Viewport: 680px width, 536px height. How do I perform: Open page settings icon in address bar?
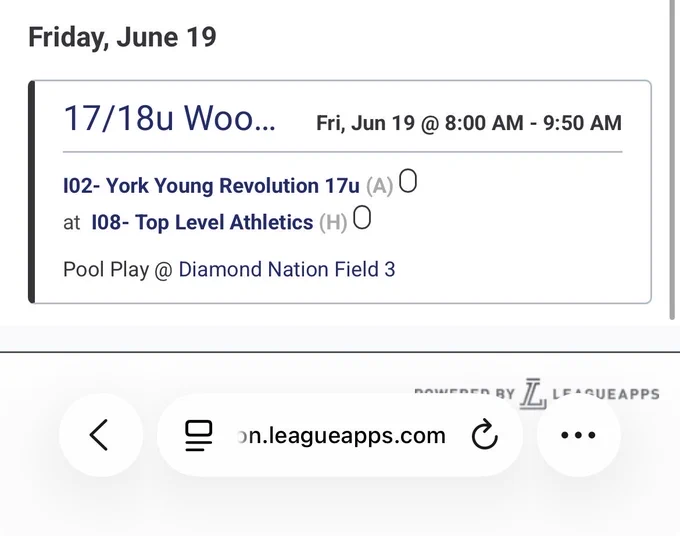point(199,435)
